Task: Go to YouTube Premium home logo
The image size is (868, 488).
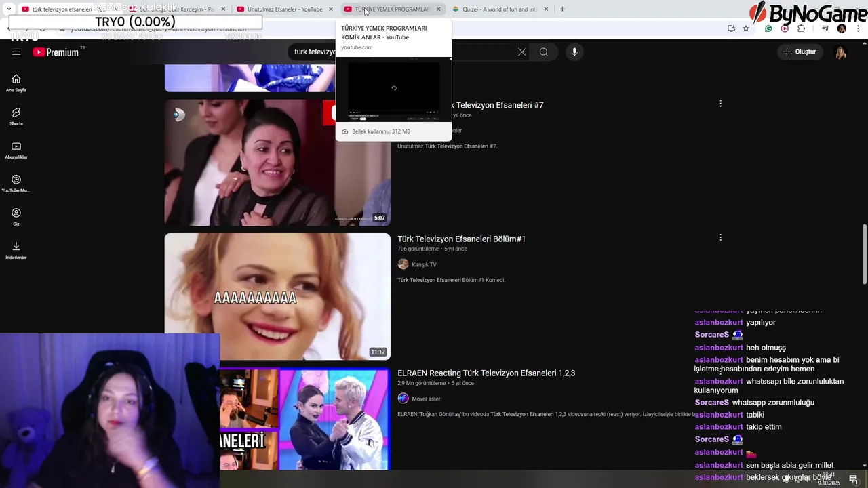Action: point(57,52)
